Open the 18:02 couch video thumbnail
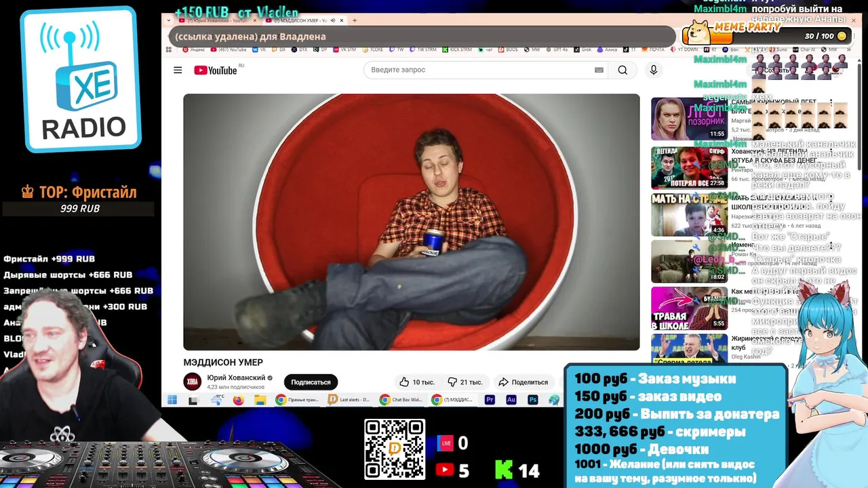 689,262
